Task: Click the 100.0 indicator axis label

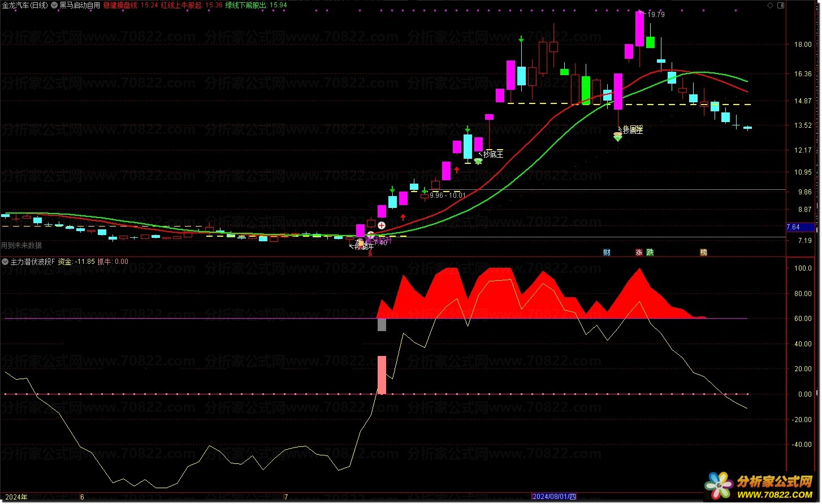Action: (803, 268)
